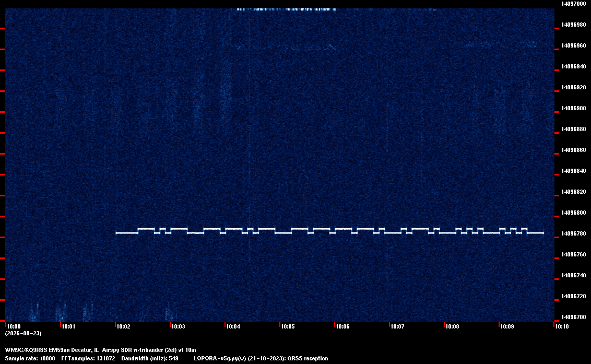Click the 14096940 frequency label
The image size is (591, 364).
click(574, 66)
